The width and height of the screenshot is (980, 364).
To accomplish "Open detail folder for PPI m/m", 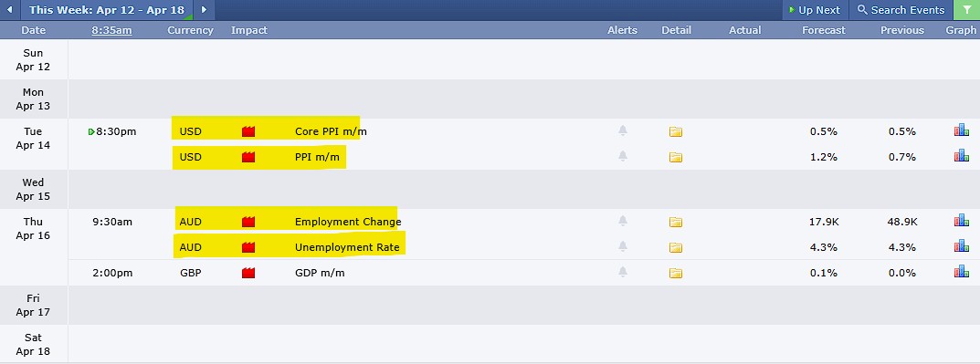I will point(675,157).
